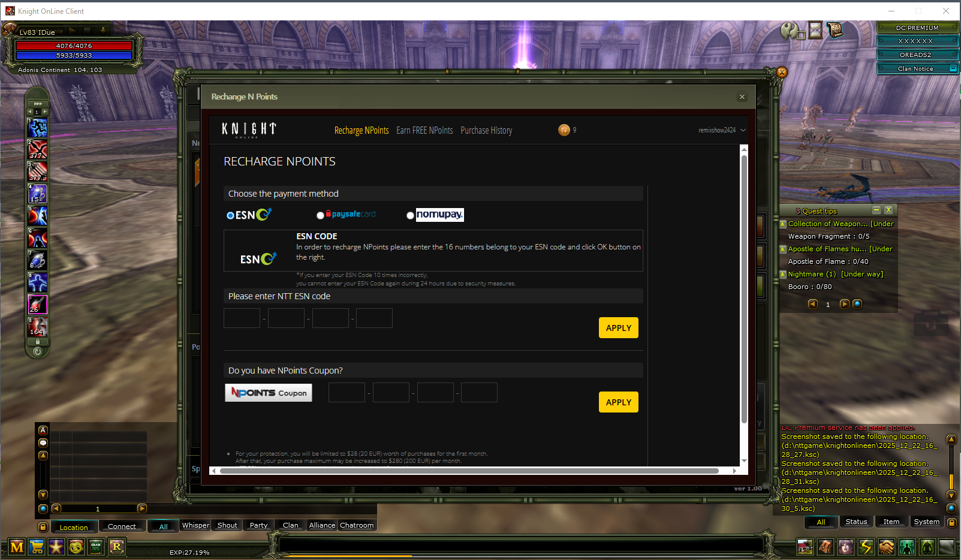This screenshot has width=961, height=560.
Task: Open the green party members icon
Action: [x=907, y=547]
